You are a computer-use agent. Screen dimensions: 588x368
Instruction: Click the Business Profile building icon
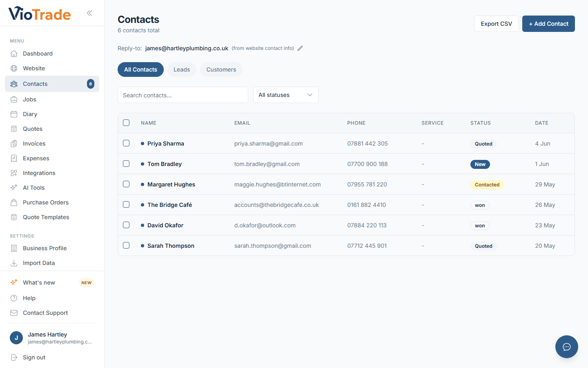click(x=14, y=248)
